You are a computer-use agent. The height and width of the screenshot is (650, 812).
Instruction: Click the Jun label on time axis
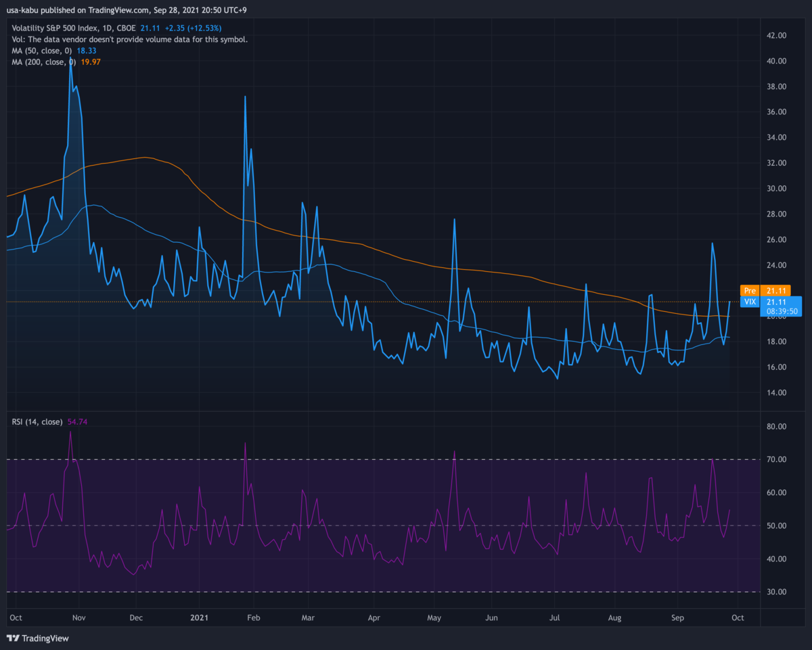492,618
